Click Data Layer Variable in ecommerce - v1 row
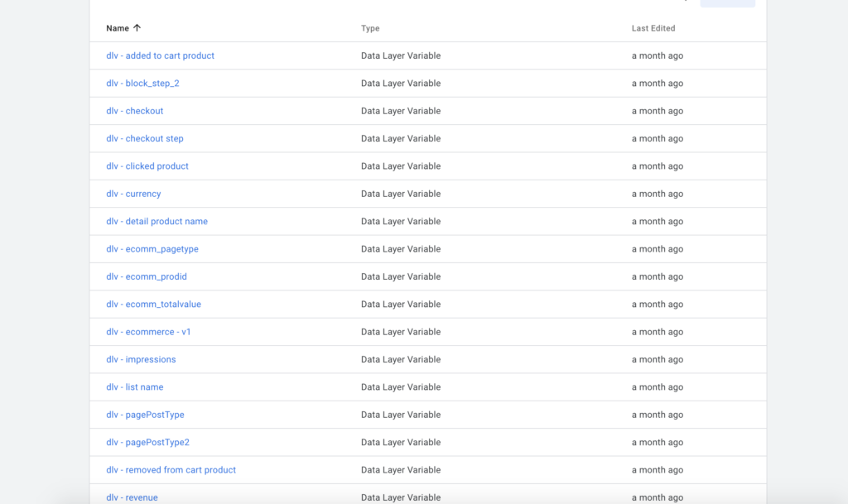Screen dimensions: 848x504 401,332
